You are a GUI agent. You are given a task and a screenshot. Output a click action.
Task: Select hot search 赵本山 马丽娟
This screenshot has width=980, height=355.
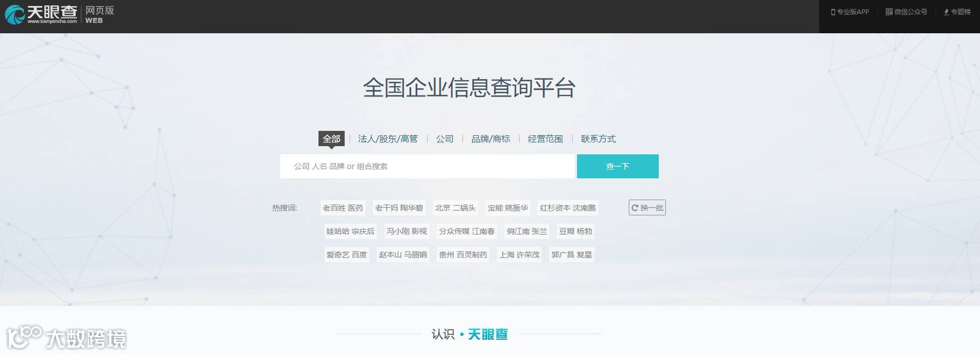tap(403, 255)
